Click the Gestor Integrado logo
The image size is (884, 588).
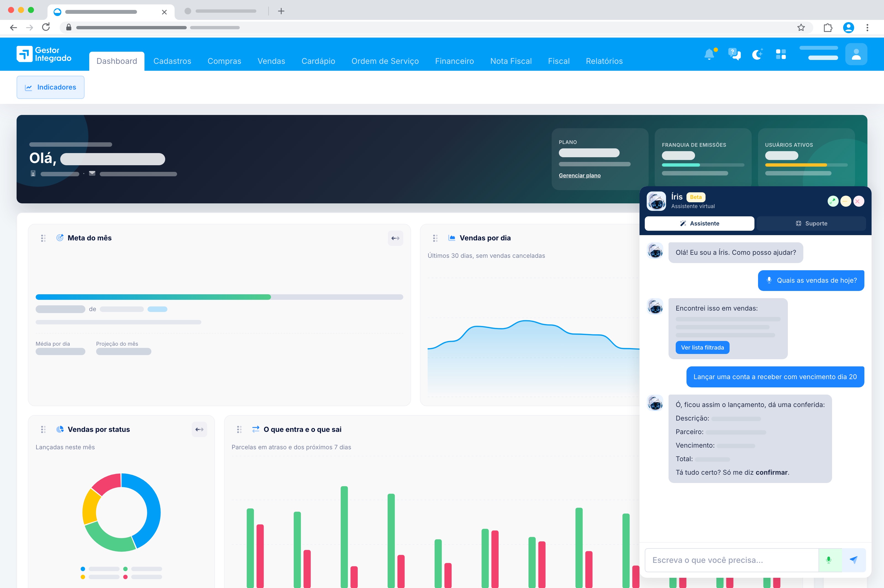pyautogui.click(x=44, y=54)
